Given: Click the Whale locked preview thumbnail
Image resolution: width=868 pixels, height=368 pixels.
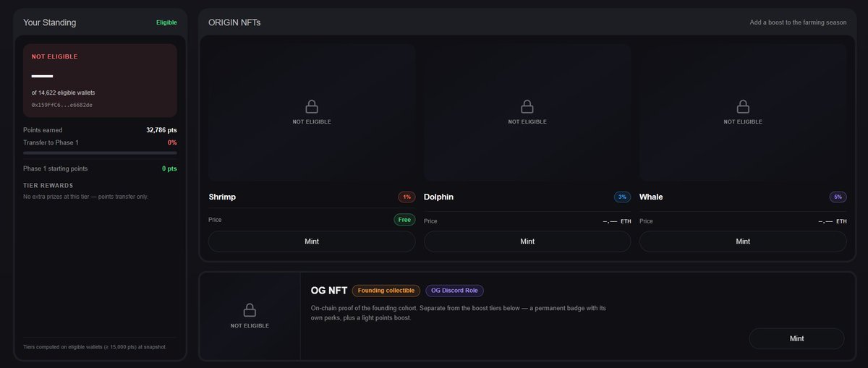Looking at the screenshot, I should pos(743,112).
